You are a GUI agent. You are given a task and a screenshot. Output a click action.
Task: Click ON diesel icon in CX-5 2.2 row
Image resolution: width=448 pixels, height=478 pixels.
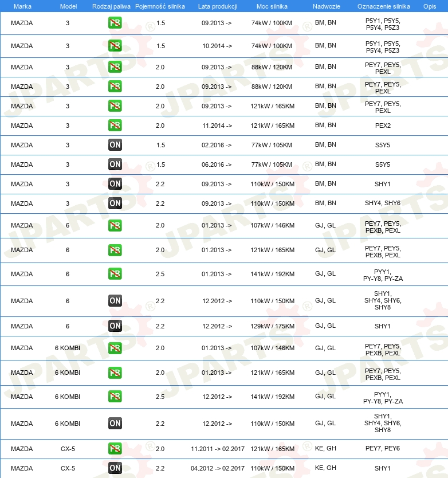click(x=115, y=468)
